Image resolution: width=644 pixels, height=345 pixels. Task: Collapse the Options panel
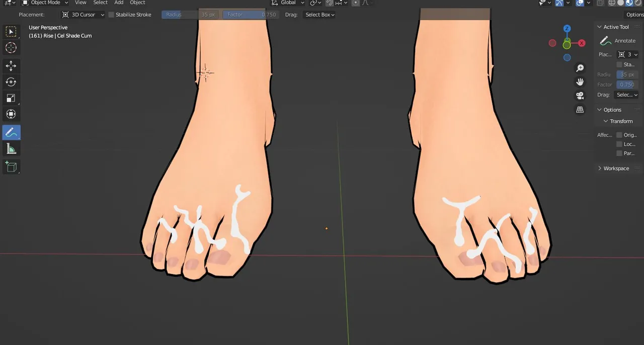coord(599,110)
